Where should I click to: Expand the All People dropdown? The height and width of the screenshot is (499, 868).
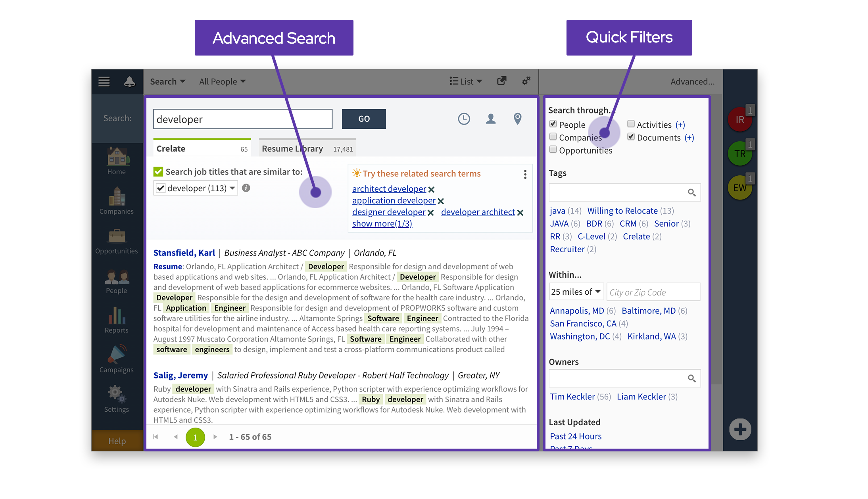coord(222,82)
